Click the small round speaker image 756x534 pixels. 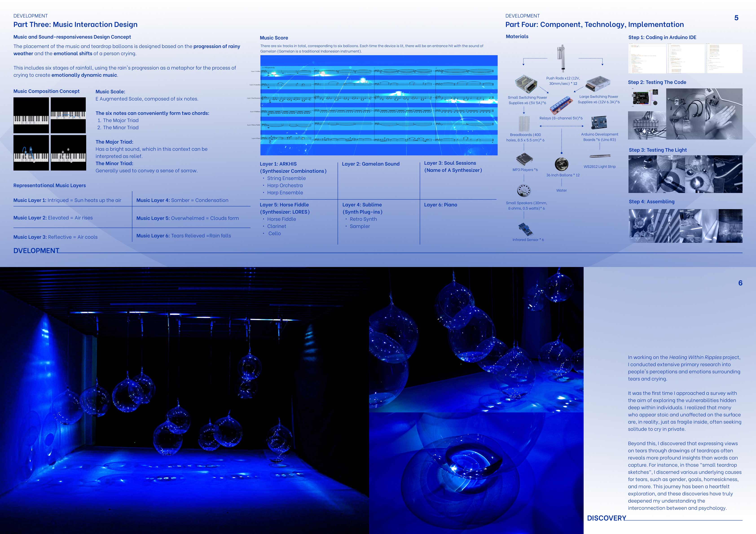tap(524, 191)
